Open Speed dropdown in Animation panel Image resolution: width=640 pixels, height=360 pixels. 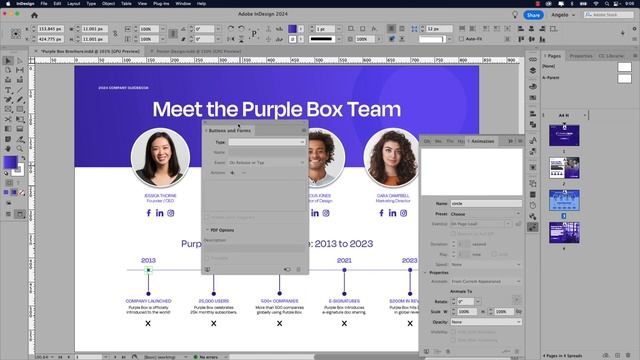click(485, 264)
